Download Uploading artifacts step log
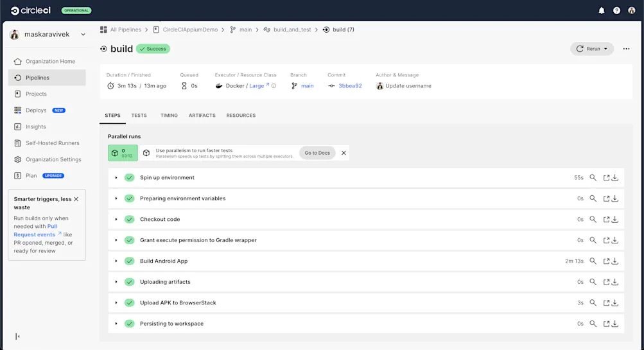Viewport: 644px width, 350px height. [615, 282]
